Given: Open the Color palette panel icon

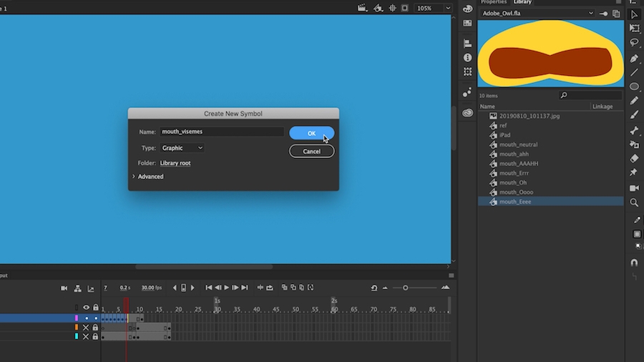Looking at the screenshot, I should 467,8.
